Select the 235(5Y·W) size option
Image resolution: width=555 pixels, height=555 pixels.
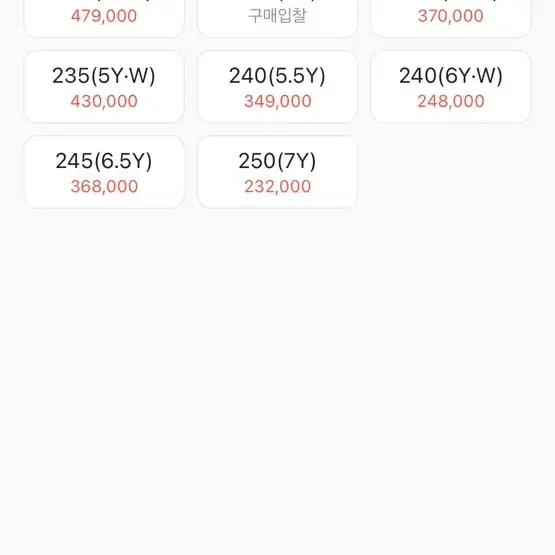tap(104, 87)
